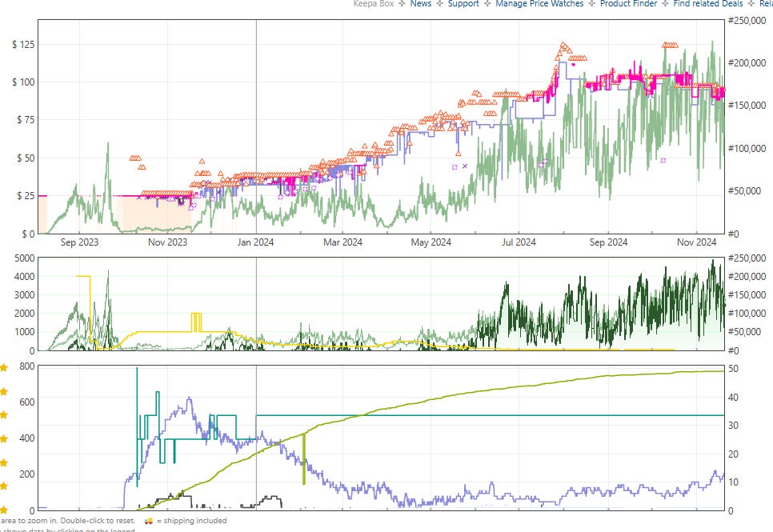This screenshot has width=773, height=532.
Task: Click the shipping truck icon in footer
Action: coord(148,521)
